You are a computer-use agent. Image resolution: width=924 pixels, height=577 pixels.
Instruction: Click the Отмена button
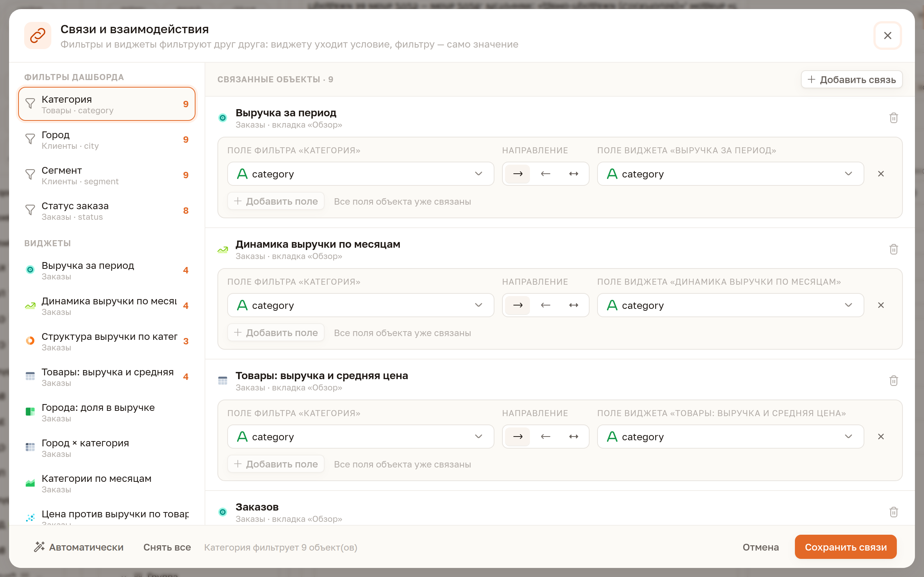(761, 547)
